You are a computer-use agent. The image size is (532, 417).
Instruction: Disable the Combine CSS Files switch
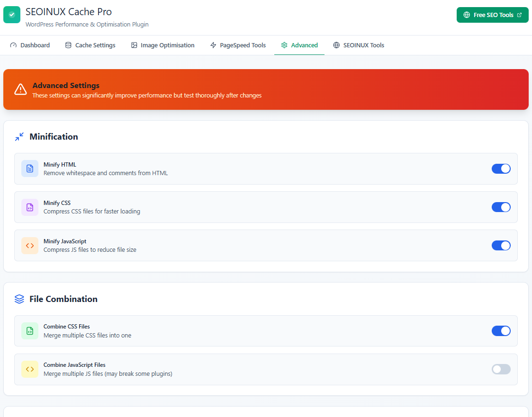(x=501, y=331)
